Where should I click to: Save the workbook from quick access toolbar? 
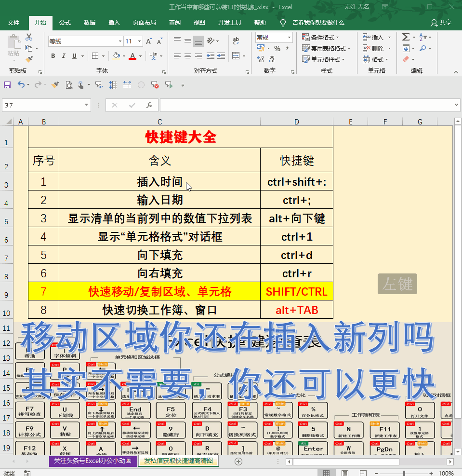click(7, 85)
